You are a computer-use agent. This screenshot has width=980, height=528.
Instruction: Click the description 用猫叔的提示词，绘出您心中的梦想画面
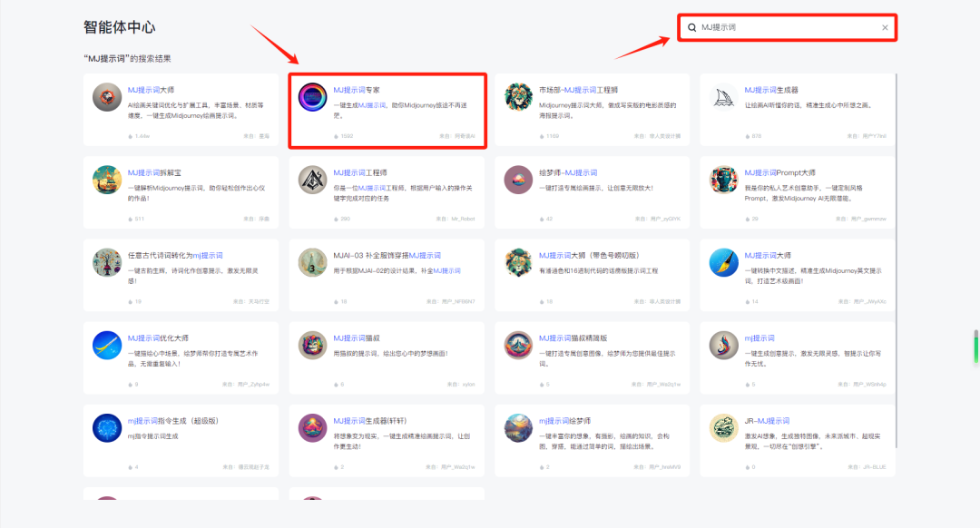point(390,354)
